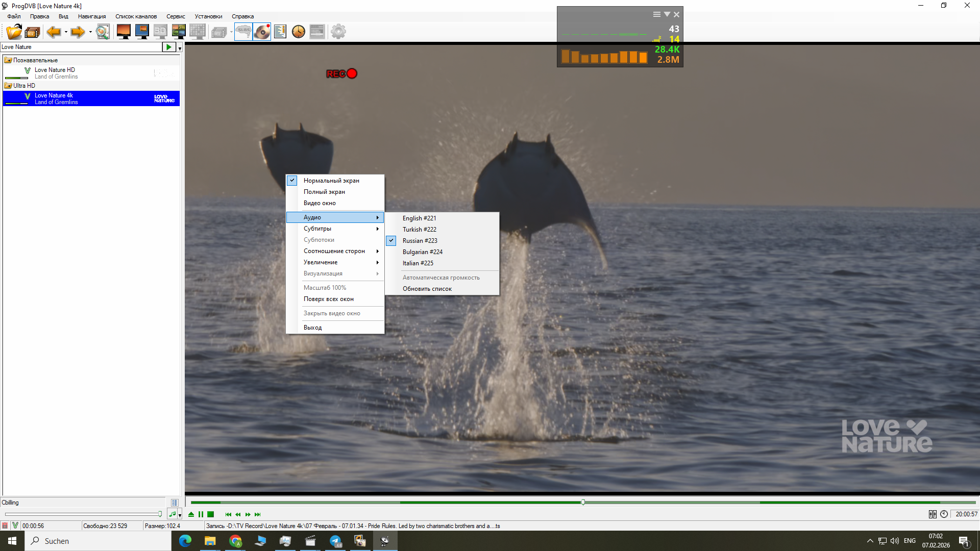
Task: Click the pause playback button
Action: click(x=201, y=514)
